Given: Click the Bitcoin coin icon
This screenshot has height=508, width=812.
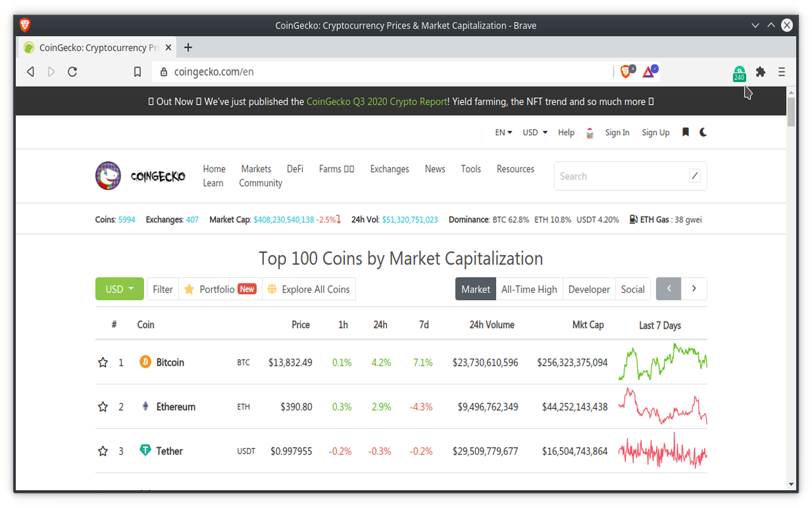Looking at the screenshot, I should coord(145,362).
